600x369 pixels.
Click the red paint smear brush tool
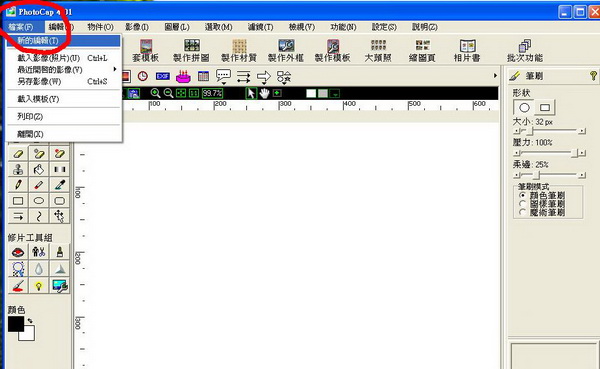[18, 286]
